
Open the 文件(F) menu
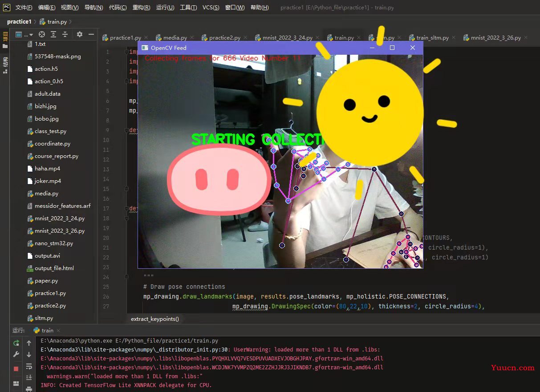(24, 8)
